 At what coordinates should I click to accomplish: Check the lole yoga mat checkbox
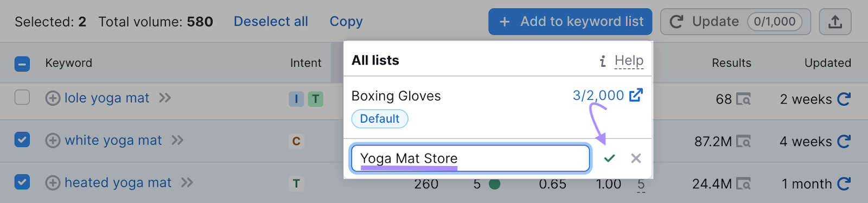[x=22, y=98]
